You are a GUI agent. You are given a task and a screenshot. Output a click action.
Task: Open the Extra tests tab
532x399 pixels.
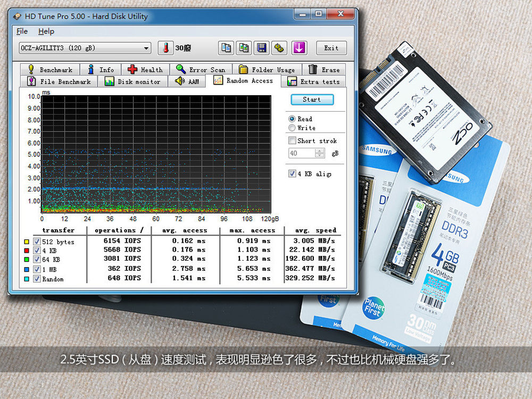click(313, 81)
